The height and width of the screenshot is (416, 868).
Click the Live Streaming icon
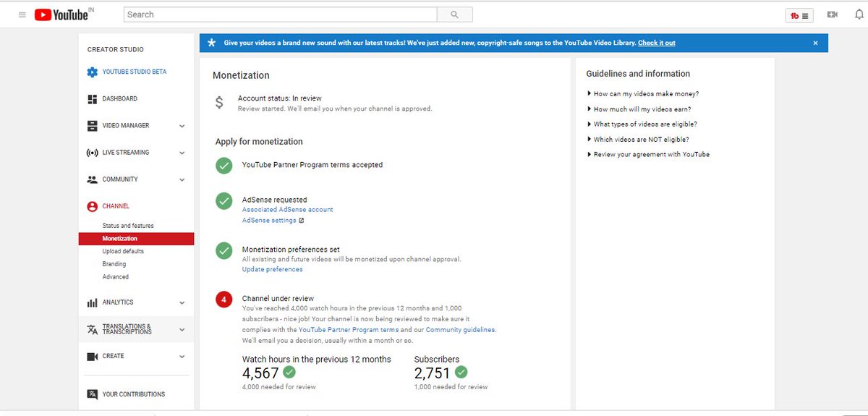click(92, 153)
